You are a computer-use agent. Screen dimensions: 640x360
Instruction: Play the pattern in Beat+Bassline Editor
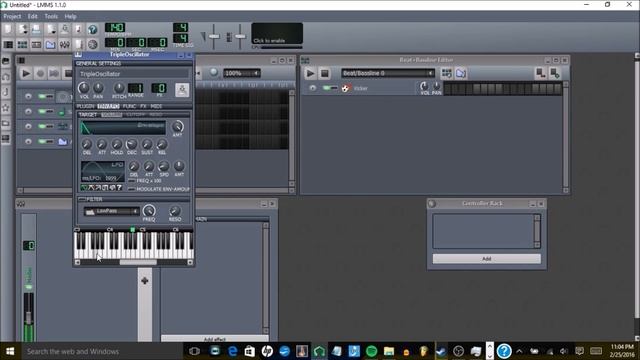[310, 73]
